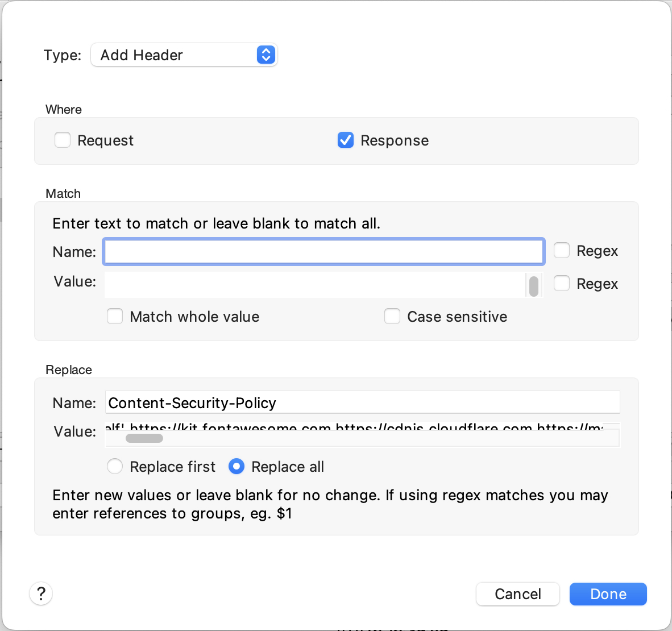Toggle the Match whole value option
Viewport: 672px width, 631px height.
[x=115, y=316]
